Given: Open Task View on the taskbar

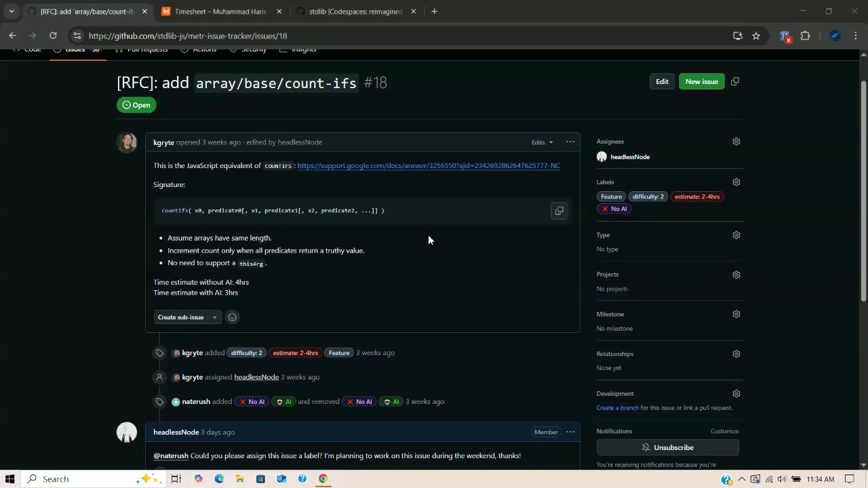Looking at the screenshot, I should (176, 479).
